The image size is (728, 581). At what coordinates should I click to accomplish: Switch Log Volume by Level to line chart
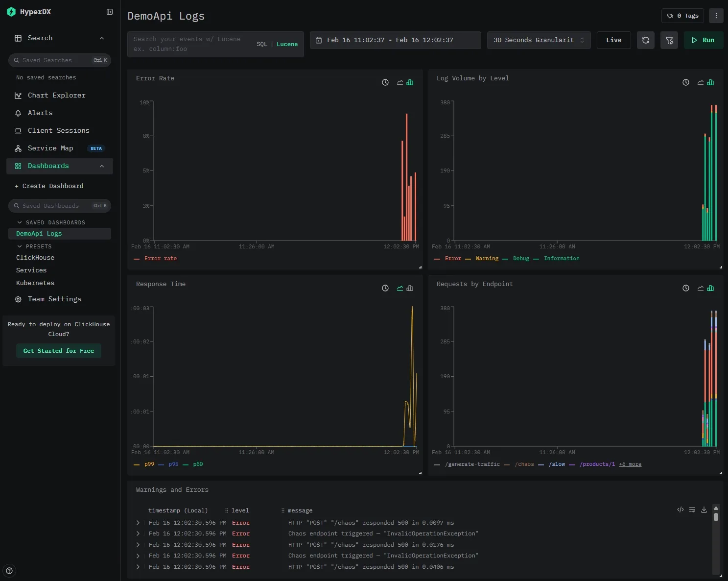[x=701, y=83]
